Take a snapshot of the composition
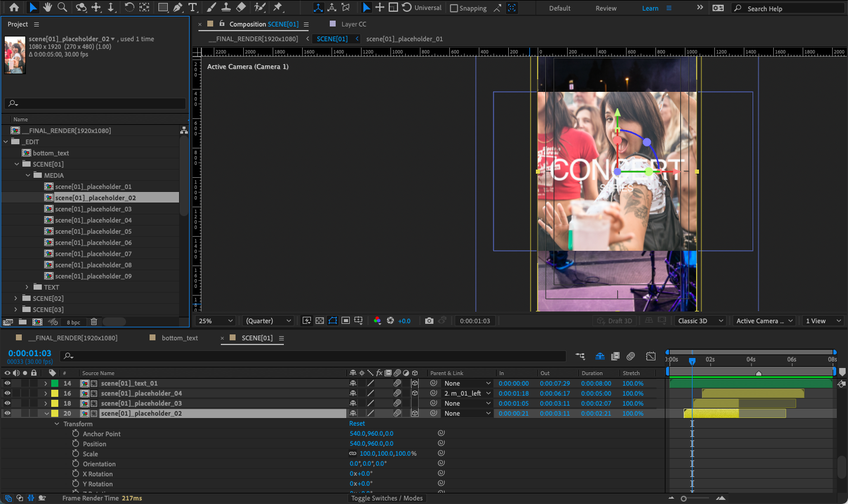The height and width of the screenshot is (504, 848). 429,320
